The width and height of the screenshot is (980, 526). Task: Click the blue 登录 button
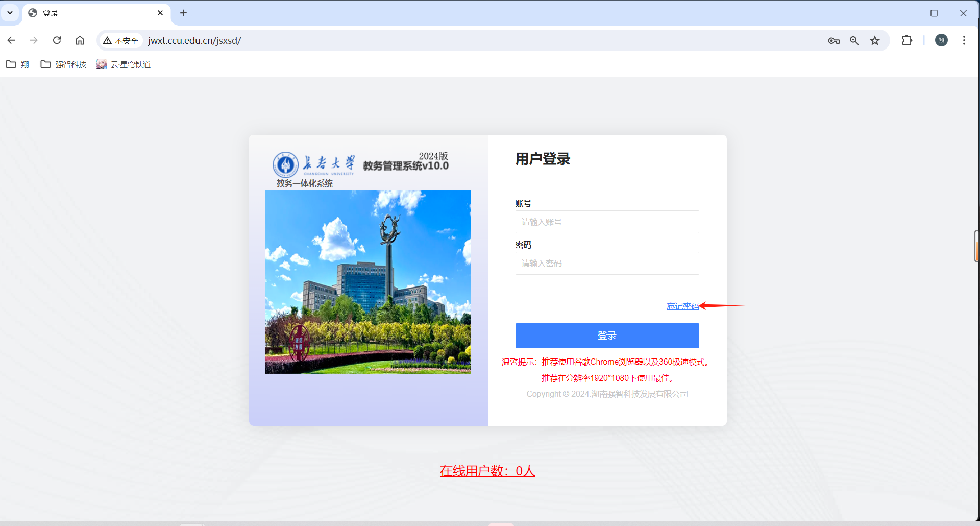click(x=607, y=336)
